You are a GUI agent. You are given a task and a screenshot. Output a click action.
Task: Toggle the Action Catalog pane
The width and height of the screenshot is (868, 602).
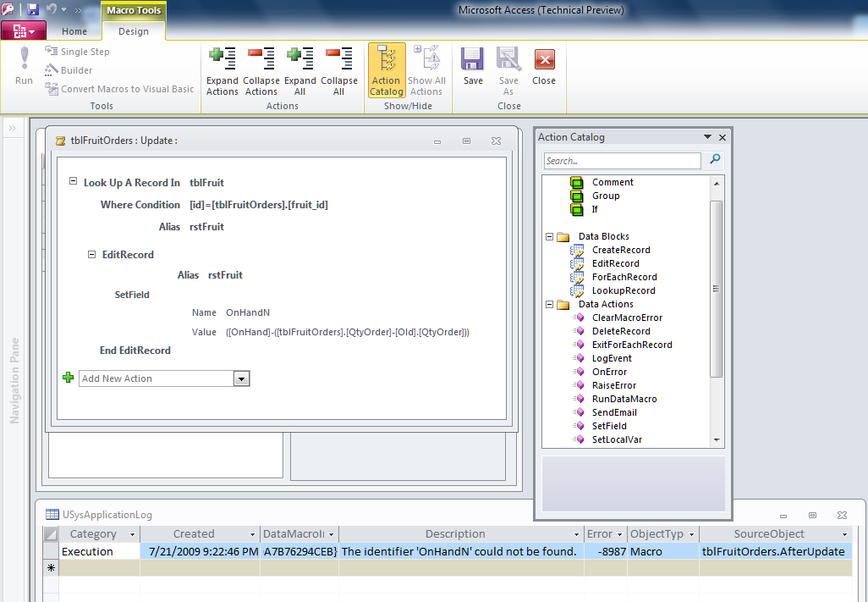pos(387,71)
